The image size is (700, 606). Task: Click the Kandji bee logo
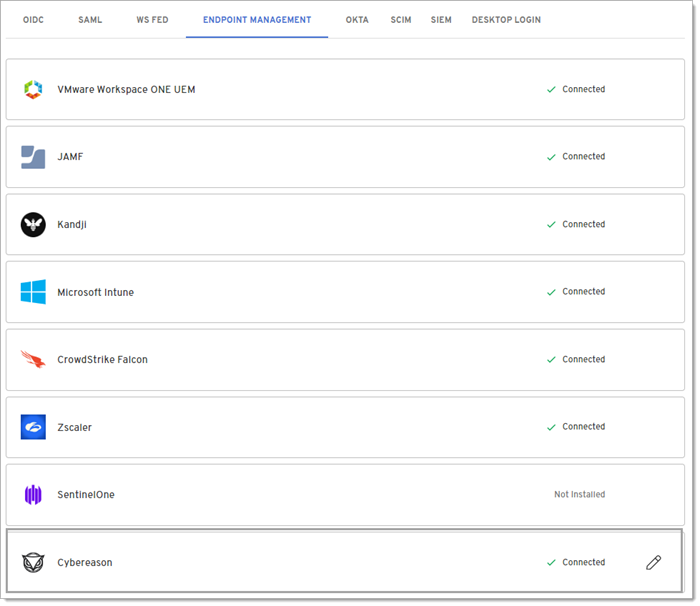[x=33, y=225]
